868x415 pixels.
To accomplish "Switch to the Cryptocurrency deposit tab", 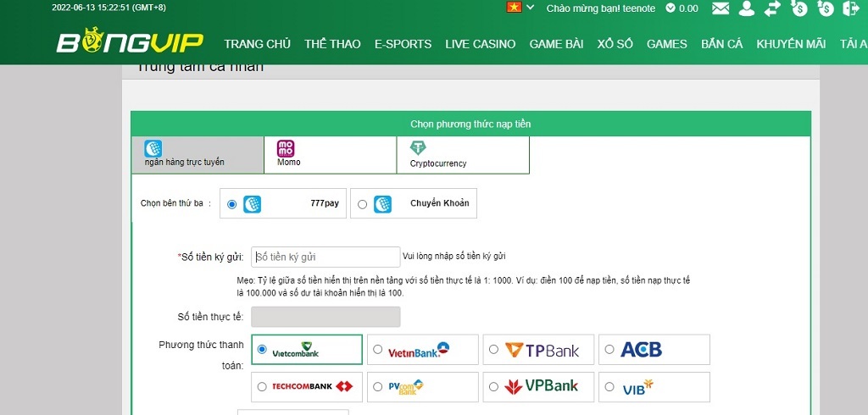I will 462,155.
